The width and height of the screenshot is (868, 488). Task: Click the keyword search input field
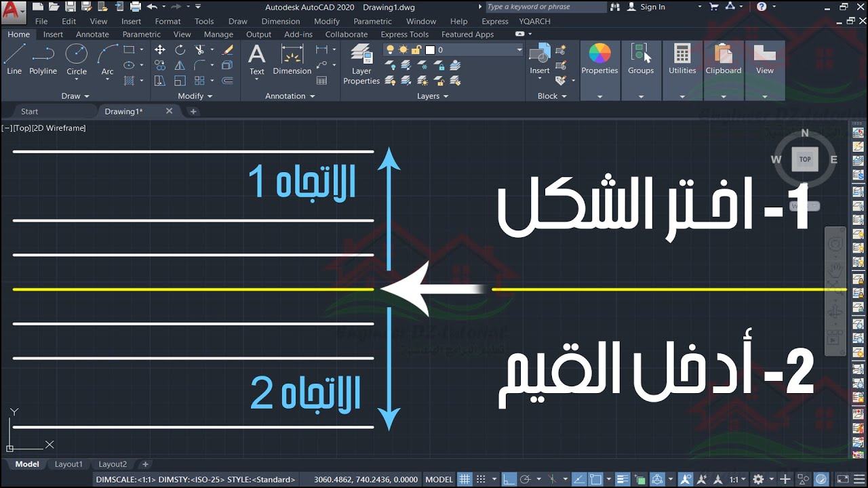pyautogui.click(x=545, y=7)
